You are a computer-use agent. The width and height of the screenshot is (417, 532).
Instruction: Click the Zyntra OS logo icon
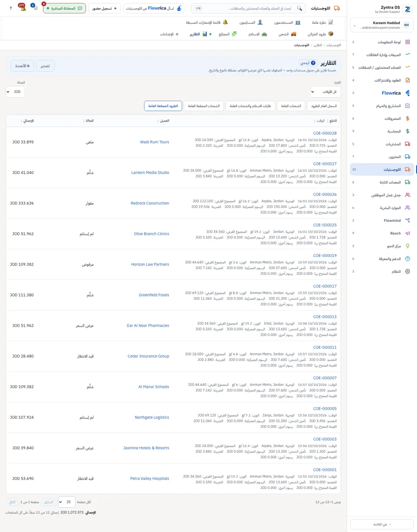407,9
